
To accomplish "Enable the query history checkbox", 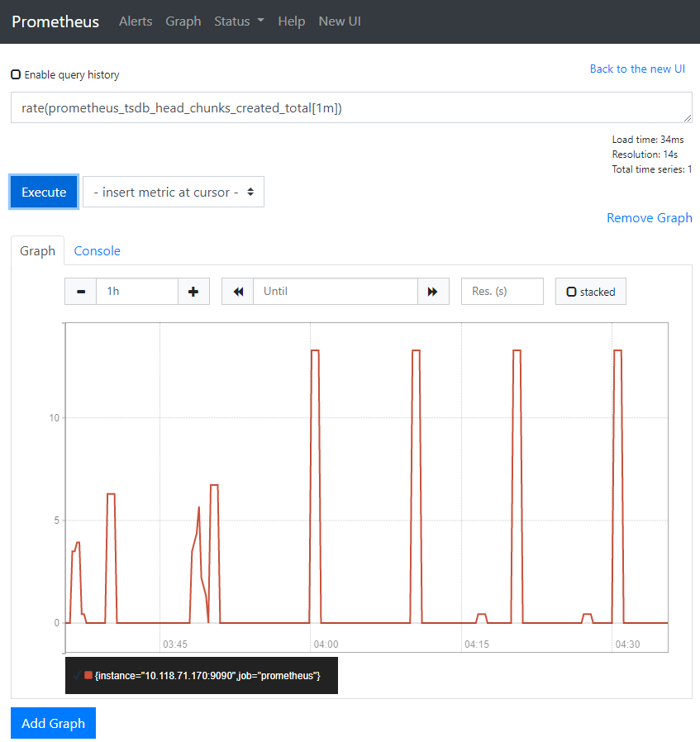I will (x=16, y=74).
